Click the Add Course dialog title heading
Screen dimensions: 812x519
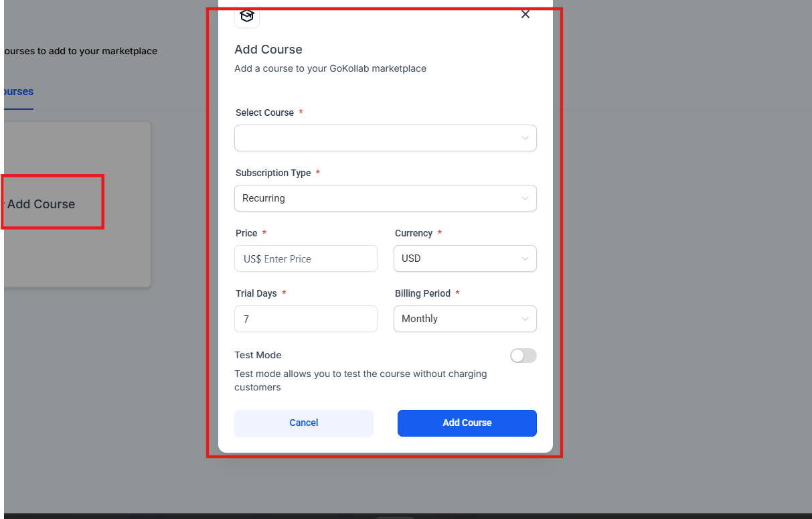point(268,50)
